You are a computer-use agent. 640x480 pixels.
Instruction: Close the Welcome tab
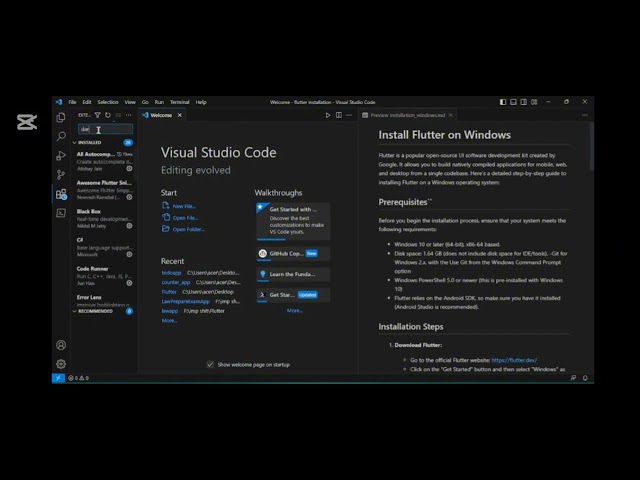[x=180, y=115]
